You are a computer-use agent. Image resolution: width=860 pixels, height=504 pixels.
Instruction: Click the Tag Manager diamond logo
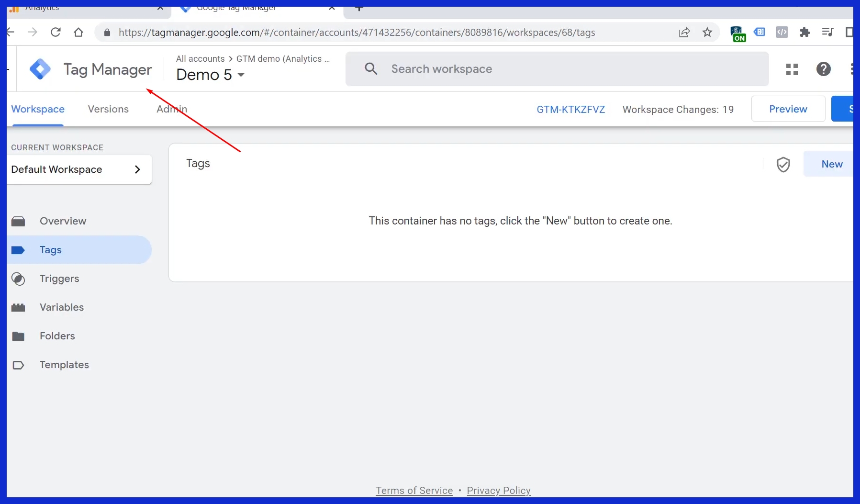40,69
